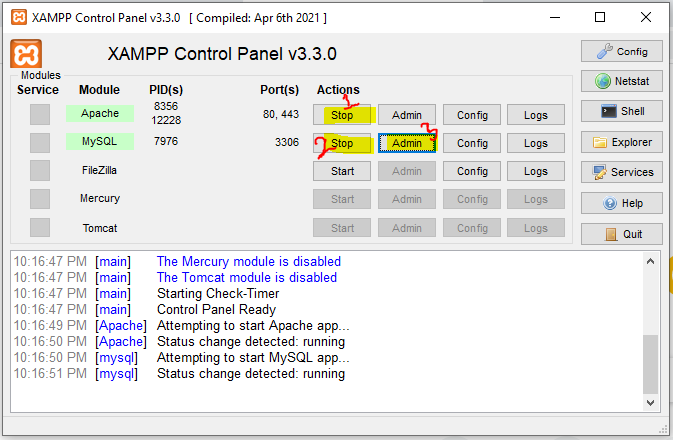Click the MySQL module label

(100, 141)
